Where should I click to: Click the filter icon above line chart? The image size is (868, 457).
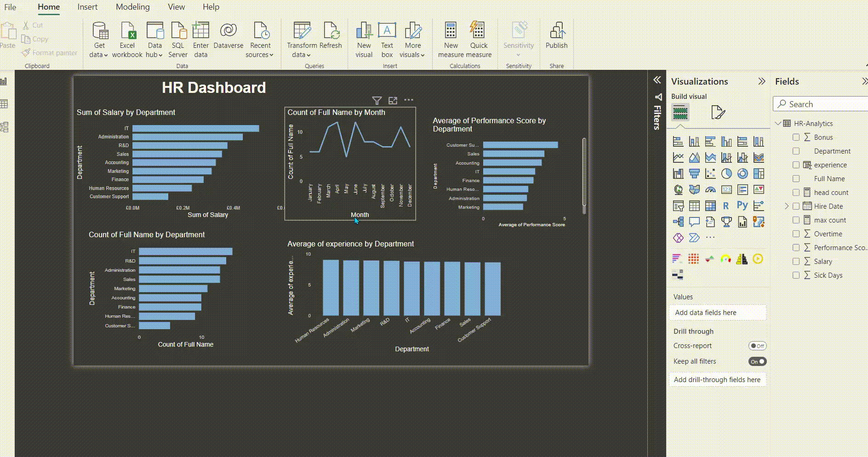pos(377,100)
